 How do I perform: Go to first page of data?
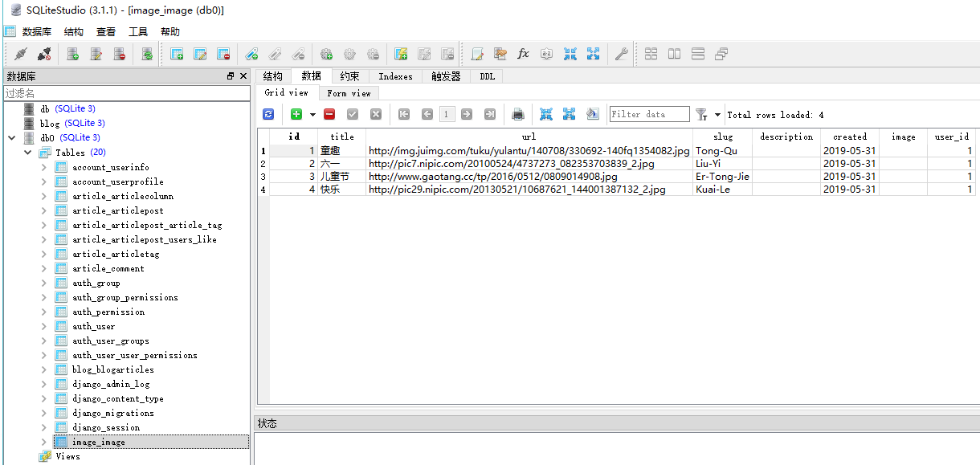[404, 114]
